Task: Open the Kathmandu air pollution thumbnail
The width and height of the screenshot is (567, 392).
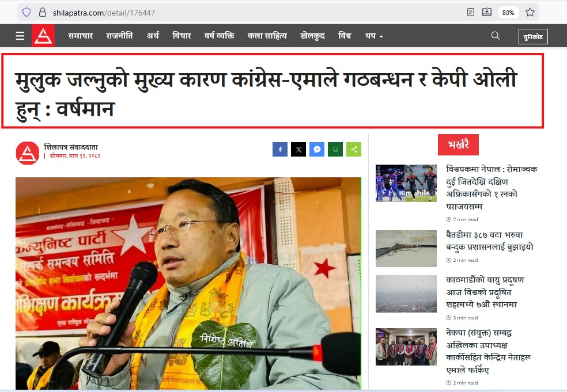Action: [x=406, y=294]
